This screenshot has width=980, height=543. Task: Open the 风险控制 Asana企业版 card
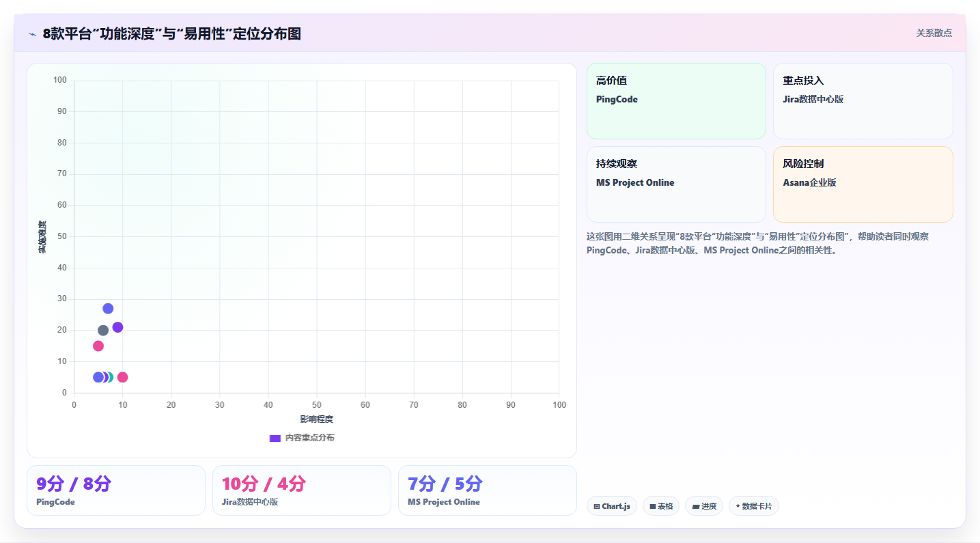(863, 184)
